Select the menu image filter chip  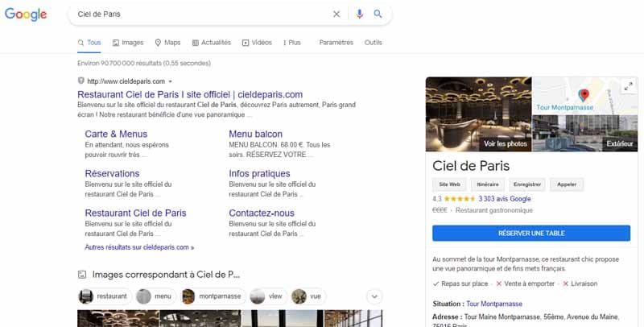pos(155,296)
